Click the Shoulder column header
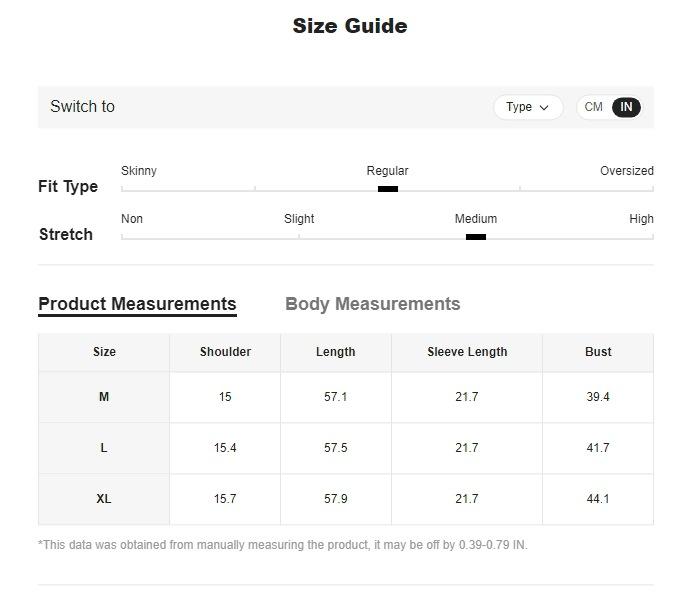Viewport: 685px width, 602px height. (x=225, y=352)
